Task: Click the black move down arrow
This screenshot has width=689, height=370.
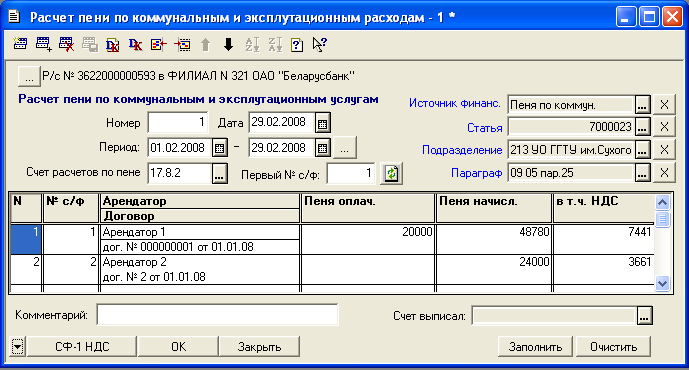Action: (228, 44)
